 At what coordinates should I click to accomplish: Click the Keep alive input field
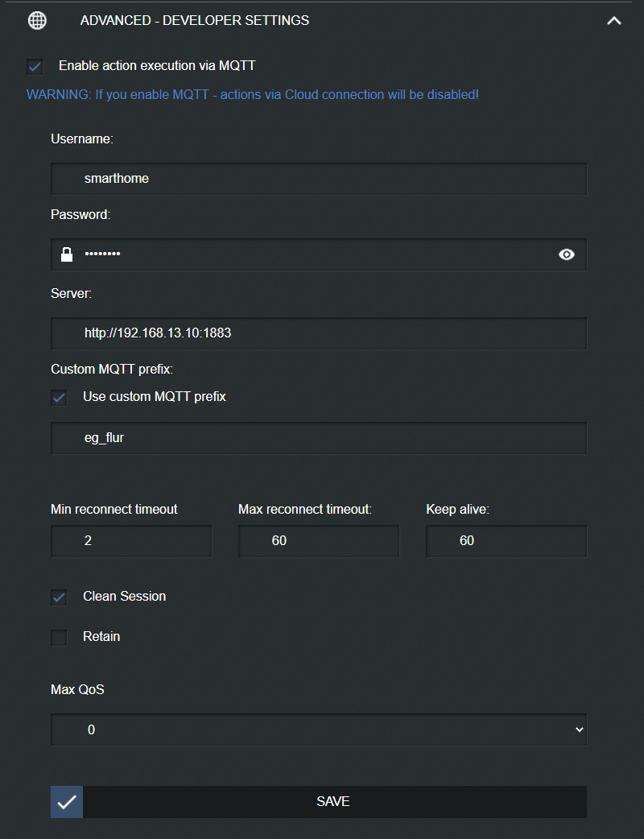pyautogui.click(x=506, y=541)
